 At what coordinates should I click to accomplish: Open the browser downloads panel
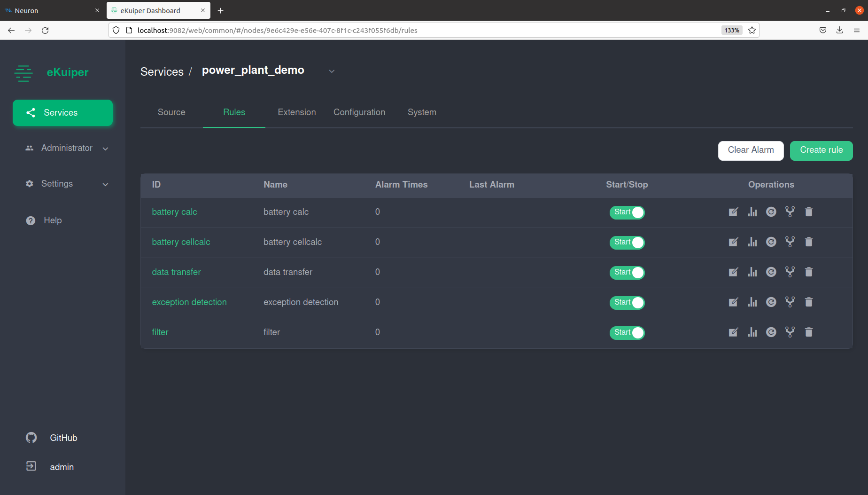pyautogui.click(x=839, y=30)
